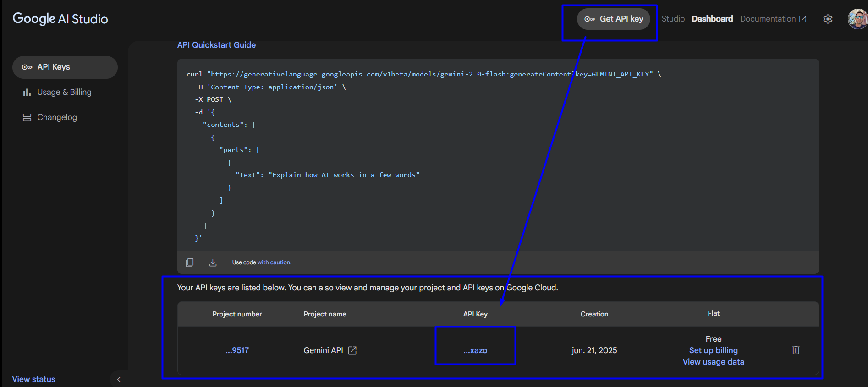Open Gemini API project external link icon
The image size is (868, 387).
tap(352, 350)
